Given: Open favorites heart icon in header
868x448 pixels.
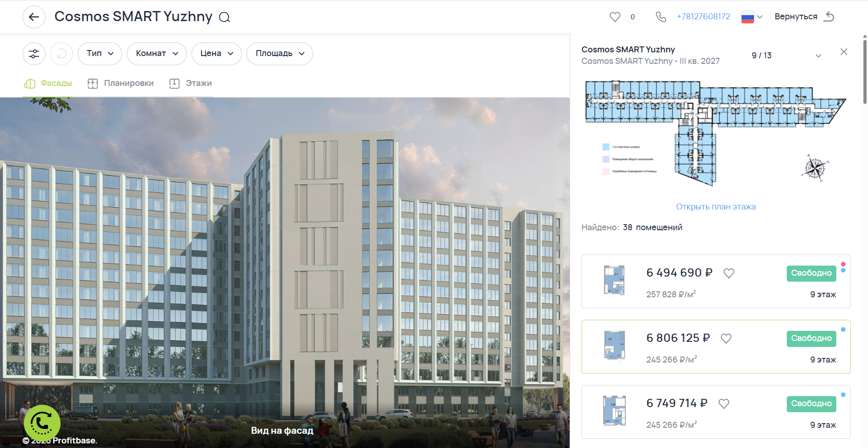Looking at the screenshot, I should coord(615,17).
